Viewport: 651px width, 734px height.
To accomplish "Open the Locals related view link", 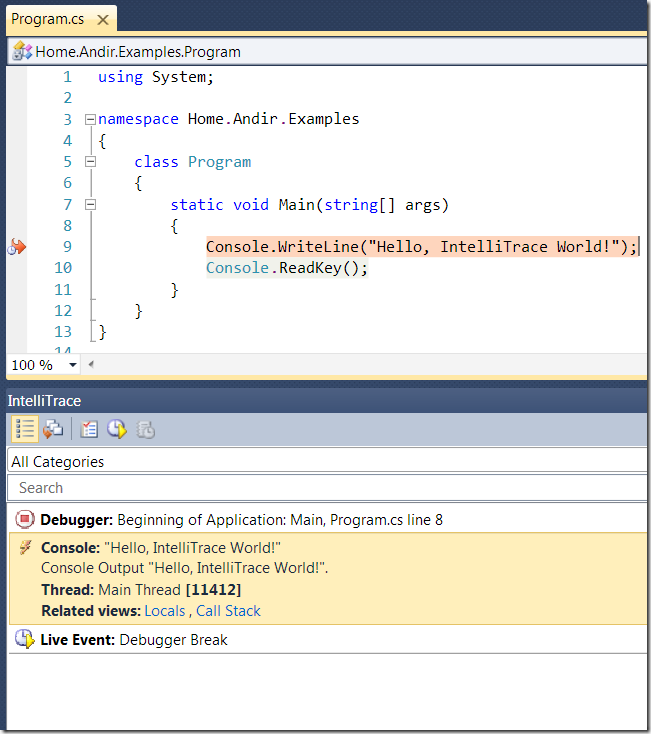I will [x=165, y=611].
